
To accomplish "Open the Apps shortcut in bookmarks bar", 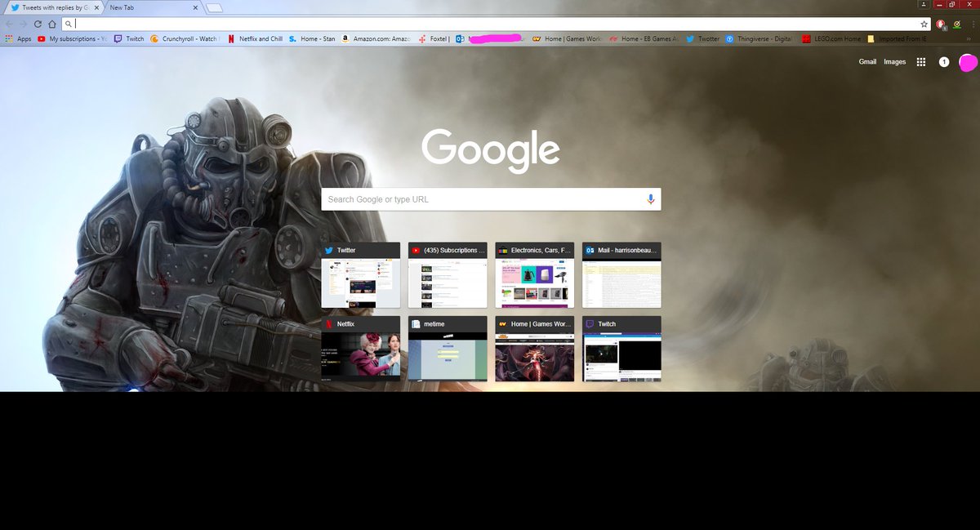I will coord(18,38).
